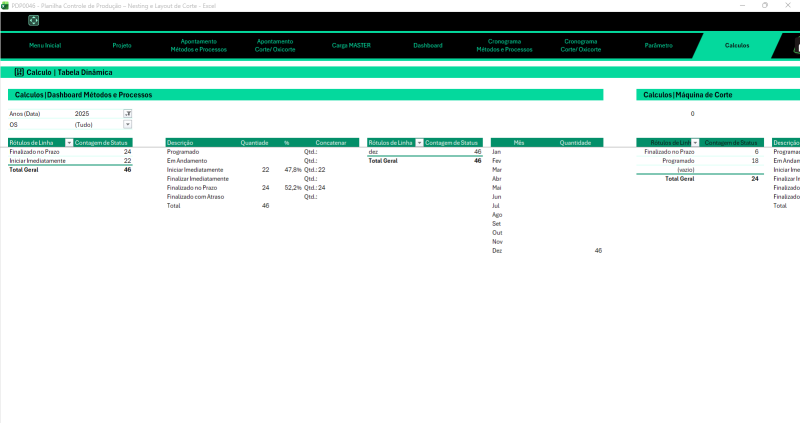Switch to Apontamento Métodos e Processos tab
The height and width of the screenshot is (423, 800).
(x=198, y=46)
